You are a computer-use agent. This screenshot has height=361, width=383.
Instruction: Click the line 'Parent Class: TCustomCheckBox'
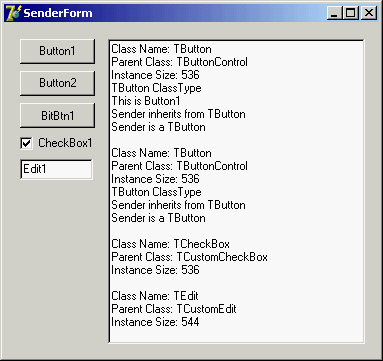(189, 257)
